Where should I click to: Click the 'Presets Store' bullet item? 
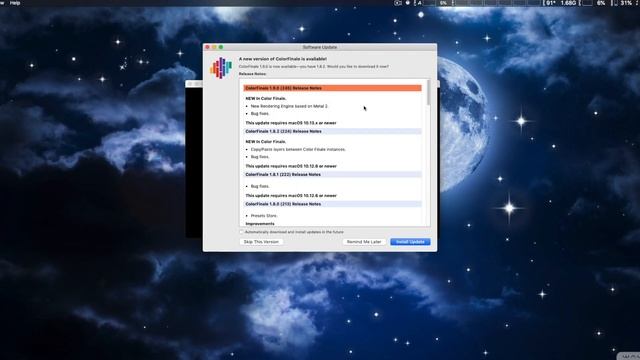pos(264,216)
